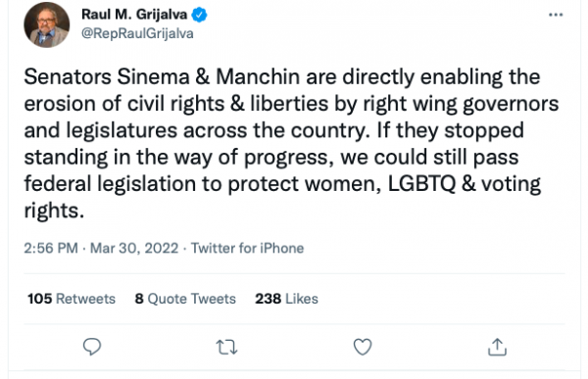This screenshot has width=588, height=379.
Task: Click the Twitter for iPhone source label
Action: point(248,248)
